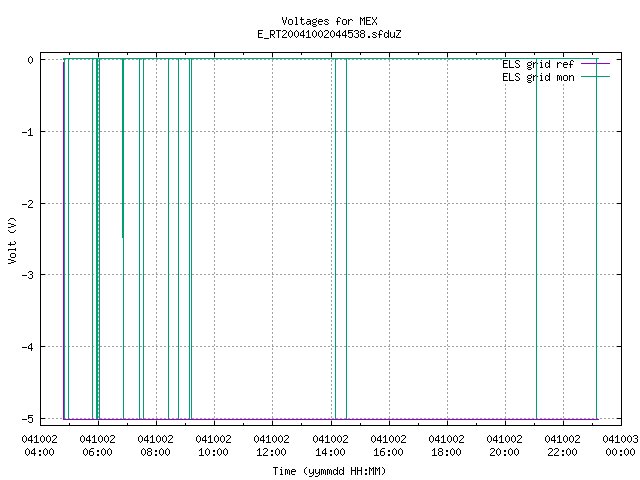Click the x-axis label 041002 06:00
Image resolution: width=640 pixels, height=480 pixels.
[x=97, y=446]
